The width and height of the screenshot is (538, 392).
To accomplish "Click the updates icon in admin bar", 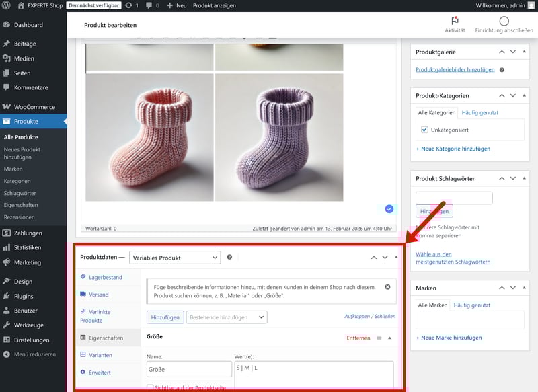I will pyautogui.click(x=128, y=5).
